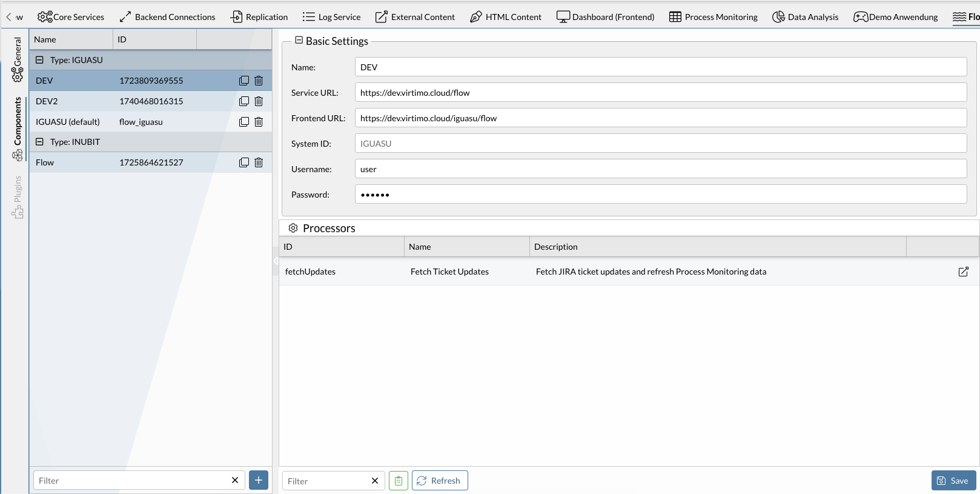Delete the Flow INUBIT entry
The width and height of the screenshot is (980, 494).
point(259,162)
